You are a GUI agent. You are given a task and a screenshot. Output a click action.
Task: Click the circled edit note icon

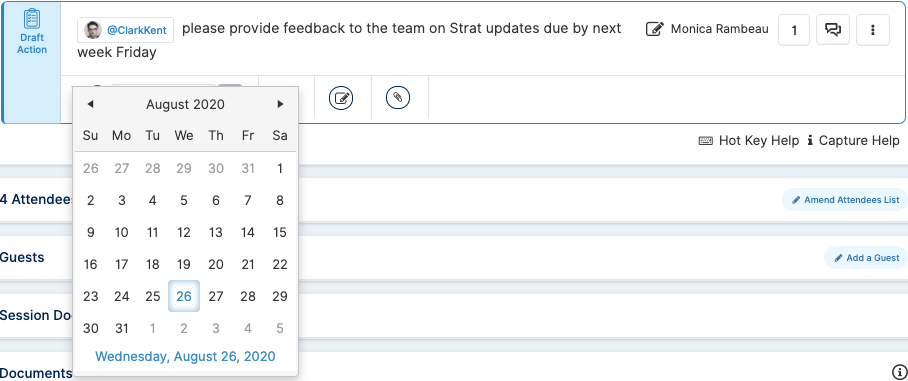pos(341,97)
